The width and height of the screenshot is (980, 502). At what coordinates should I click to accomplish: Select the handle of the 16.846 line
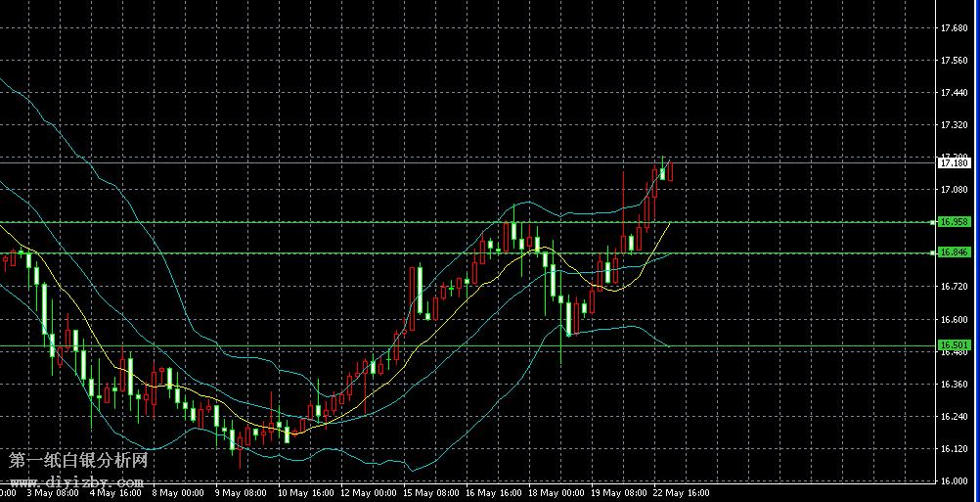click(x=932, y=252)
